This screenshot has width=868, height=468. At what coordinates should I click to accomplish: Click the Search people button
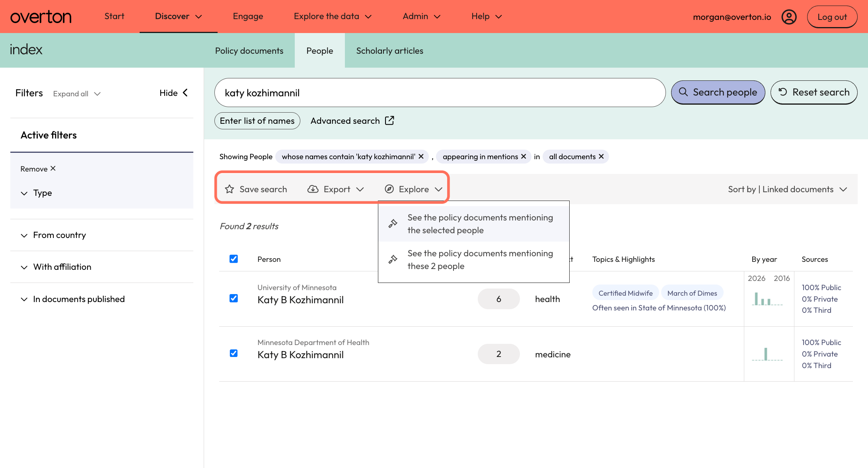tap(718, 92)
